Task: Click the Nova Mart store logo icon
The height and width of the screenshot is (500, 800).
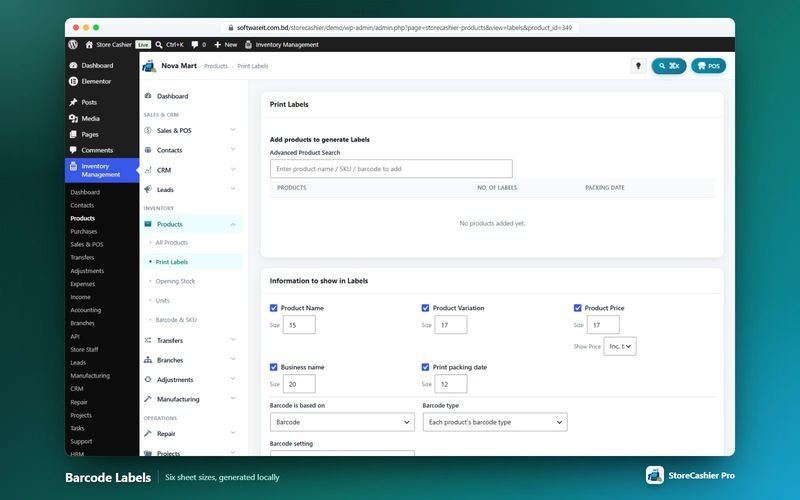Action: [149, 66]
